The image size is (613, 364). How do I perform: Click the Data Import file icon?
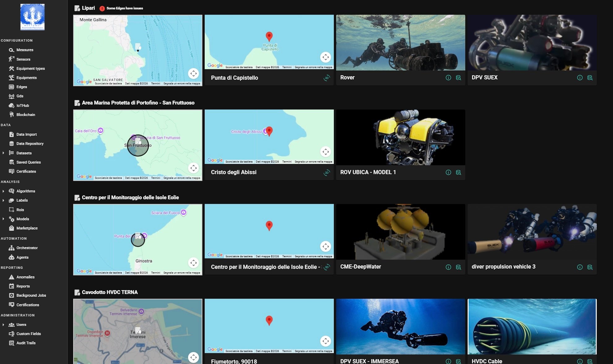[11, 134]
